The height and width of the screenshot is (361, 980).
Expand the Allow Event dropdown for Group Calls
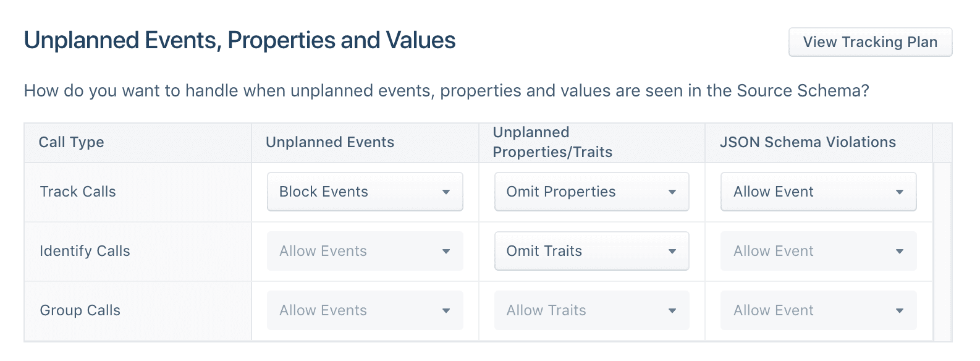[817, 310]
